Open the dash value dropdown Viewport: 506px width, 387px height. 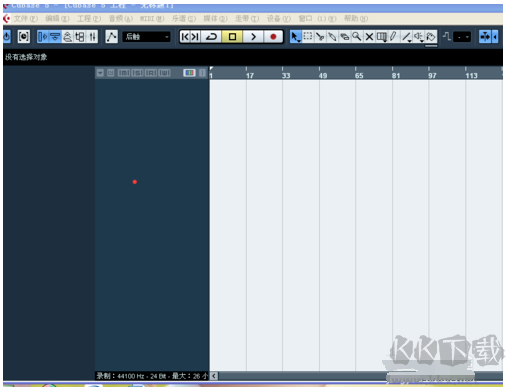462,37
